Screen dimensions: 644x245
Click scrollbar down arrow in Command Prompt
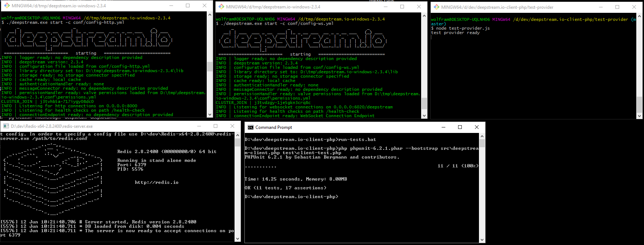click(482, 240)
